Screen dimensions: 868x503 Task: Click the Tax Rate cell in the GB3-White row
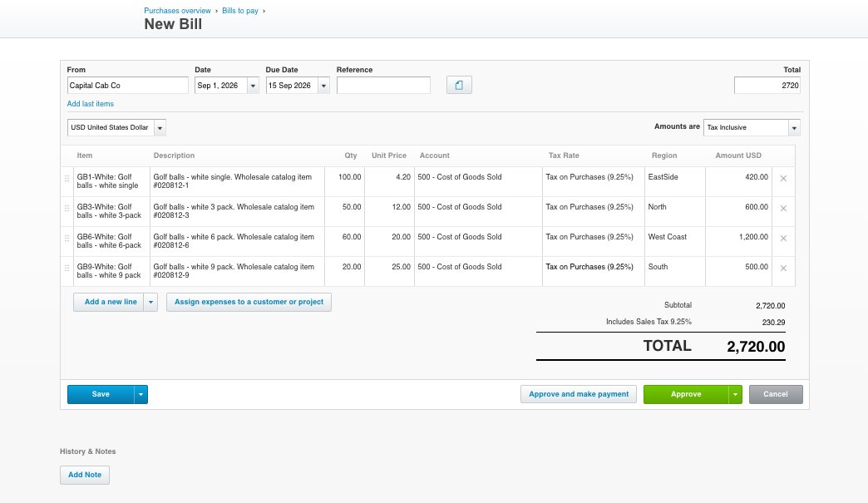coord(594,211)
